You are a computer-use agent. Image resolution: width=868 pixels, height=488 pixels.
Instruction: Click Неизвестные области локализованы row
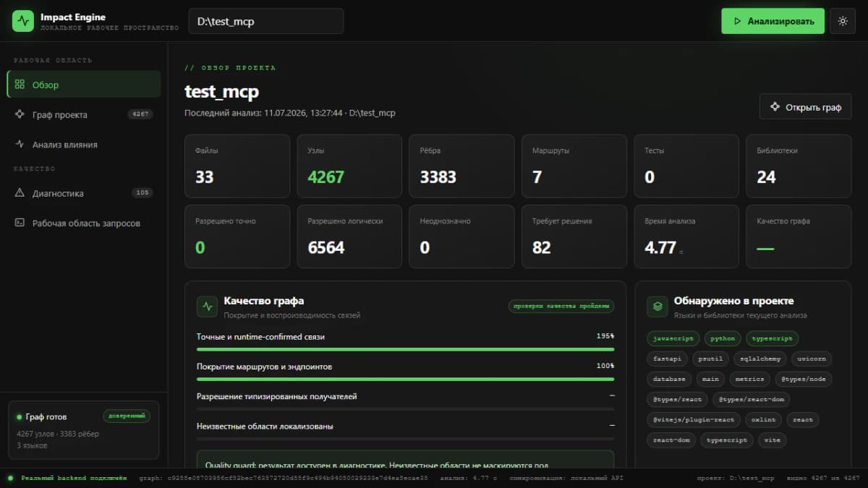coord(405,429)
